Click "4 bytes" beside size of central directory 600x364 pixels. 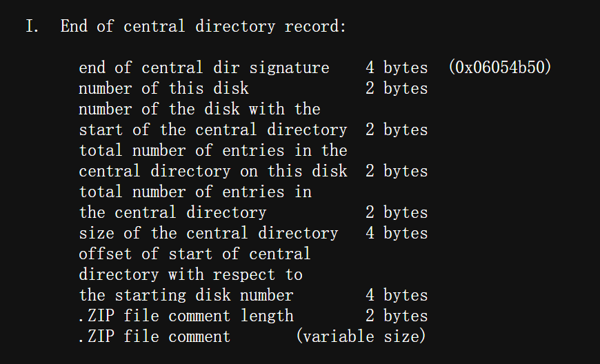pyautogui.click(x=396, y=233)
